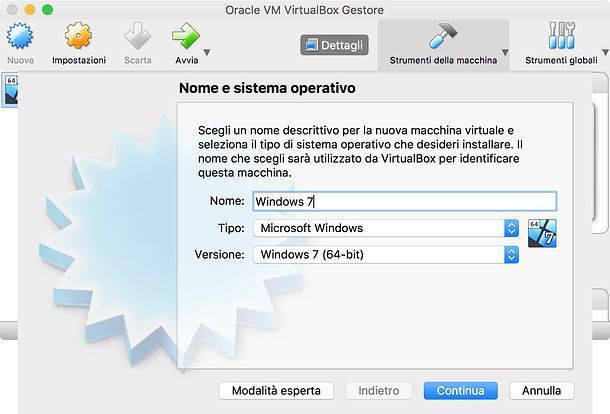Viewport: 610px width, 414px height.
Task: Start the machine with Avvia arrow
Action: pyautogui.click(x=186, y=36)
